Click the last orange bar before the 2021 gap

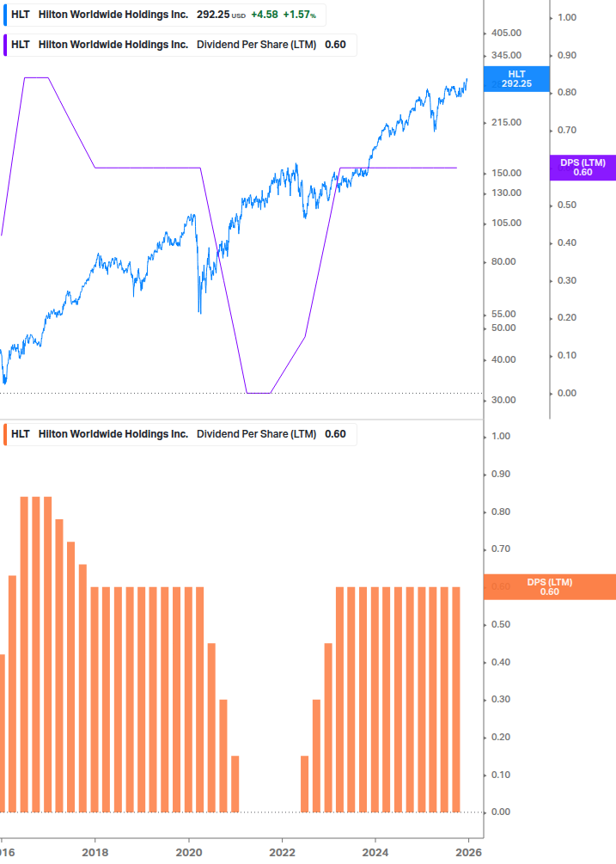[235, 784]
